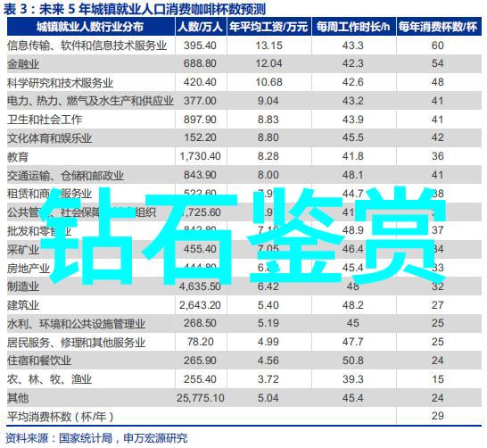The height and width of the screenshot is (448, 487).
Task: Click the 1,730.40 value in 教育 row
Action: pyautogui.click(x=201, y=156)
